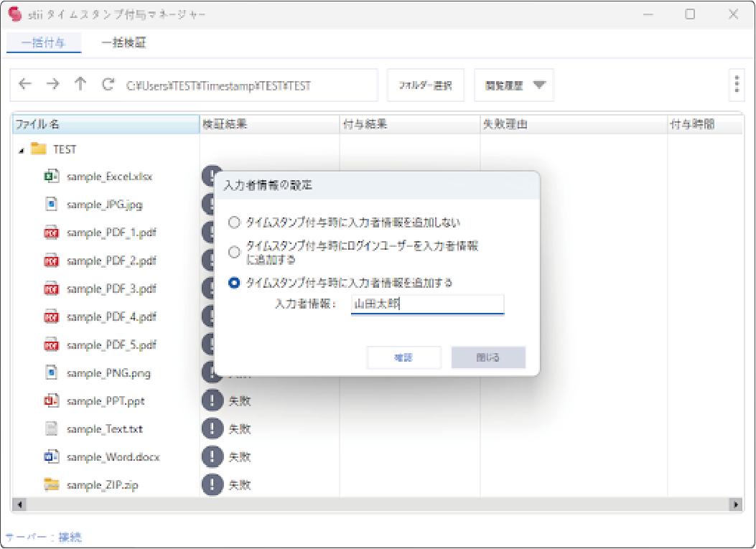756x549 pixels.
Task: Select the ログインユーザー radio option
Action: pos(234,252)
